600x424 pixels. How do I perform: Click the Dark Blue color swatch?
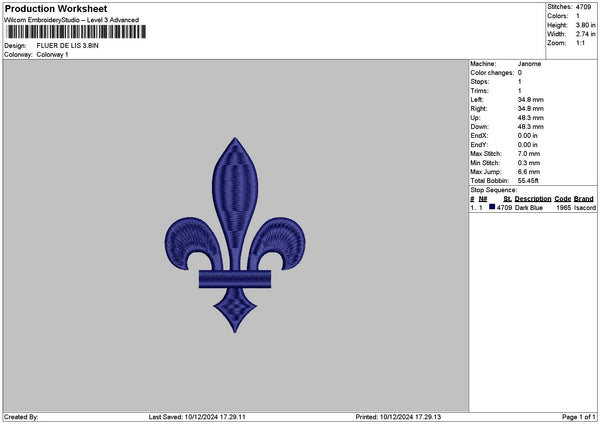[492, 207]
